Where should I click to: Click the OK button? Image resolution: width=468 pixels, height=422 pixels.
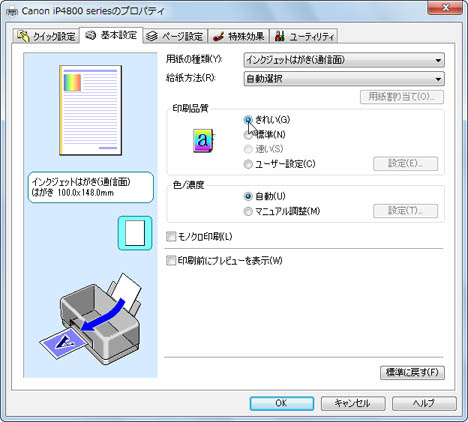coord(282,403)
